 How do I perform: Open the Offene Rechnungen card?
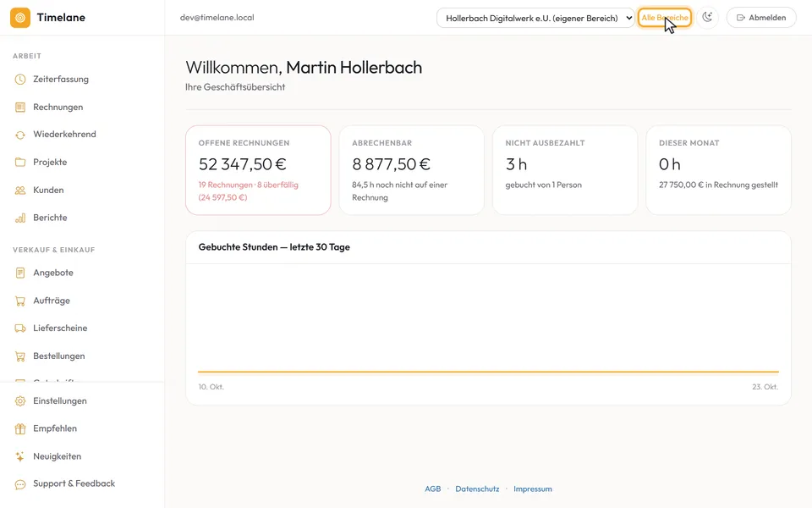(x=259, y=170)
